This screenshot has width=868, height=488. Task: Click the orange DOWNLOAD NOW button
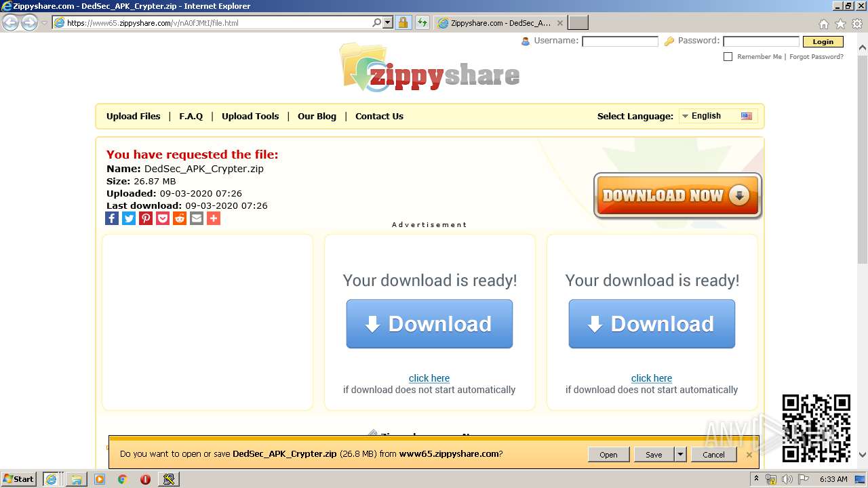[x=677, y=196]
